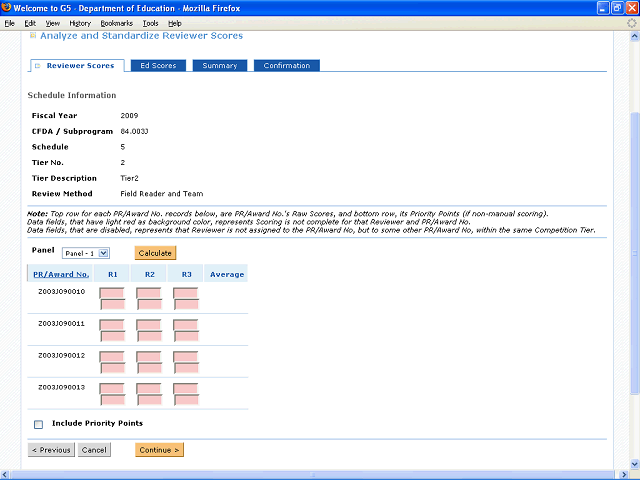Click the Schedule Information heading

[72, 95]
